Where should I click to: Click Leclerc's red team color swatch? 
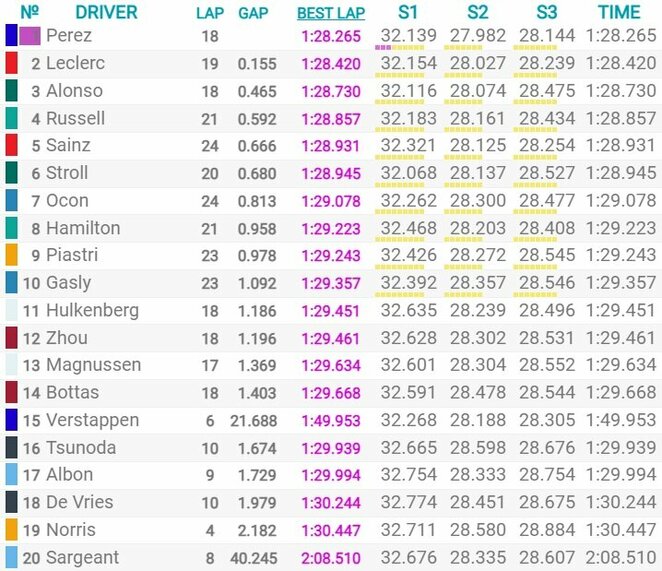(11, 63)
